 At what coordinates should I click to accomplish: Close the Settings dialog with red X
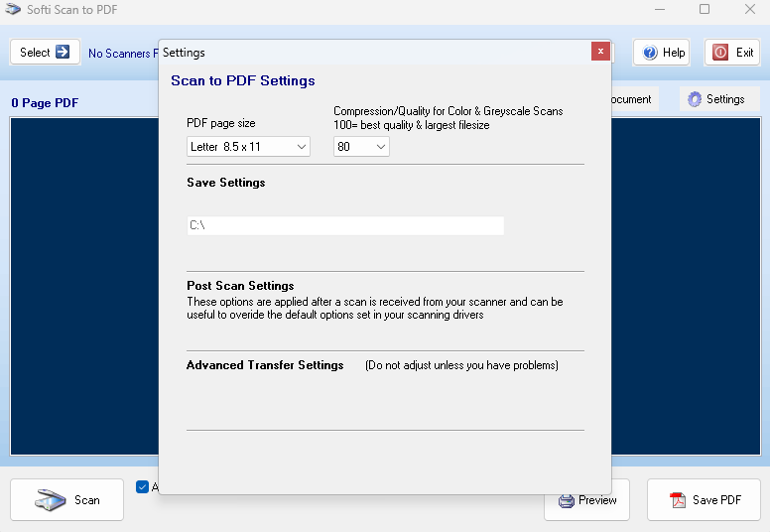[600, 51]
